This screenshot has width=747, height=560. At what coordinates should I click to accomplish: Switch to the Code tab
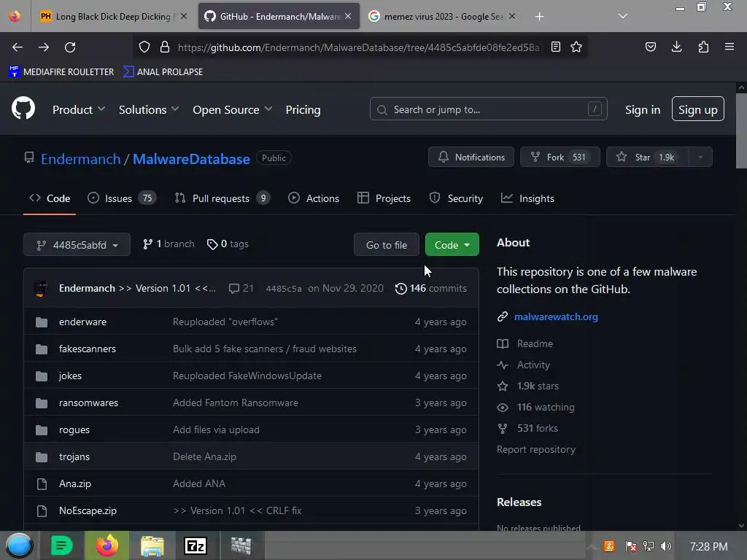[50, 198]
